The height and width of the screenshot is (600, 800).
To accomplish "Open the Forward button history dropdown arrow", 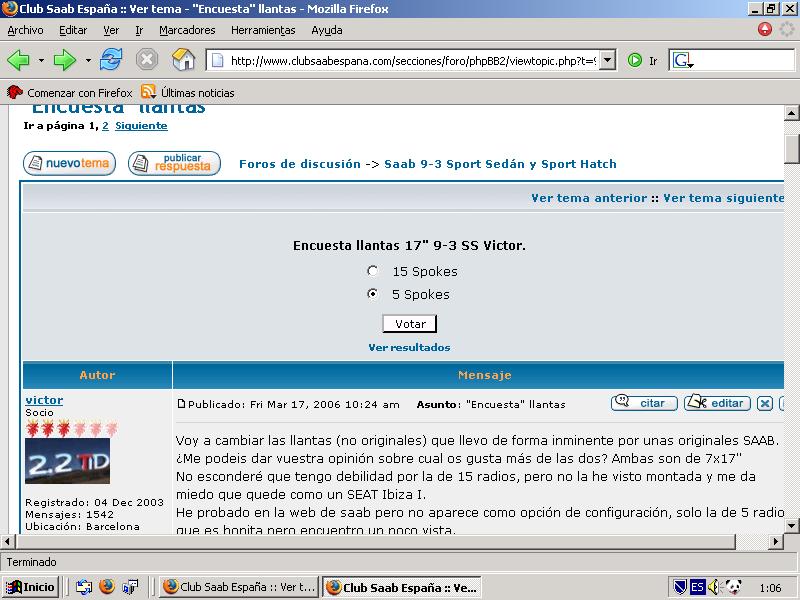I will pos(88,60).
